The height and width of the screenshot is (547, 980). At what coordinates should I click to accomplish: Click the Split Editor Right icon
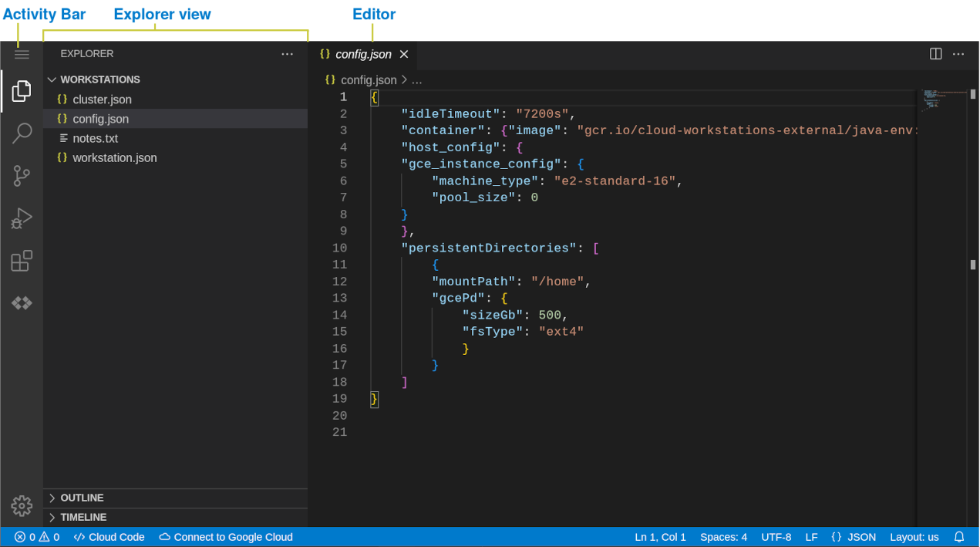tap(935, 54)
